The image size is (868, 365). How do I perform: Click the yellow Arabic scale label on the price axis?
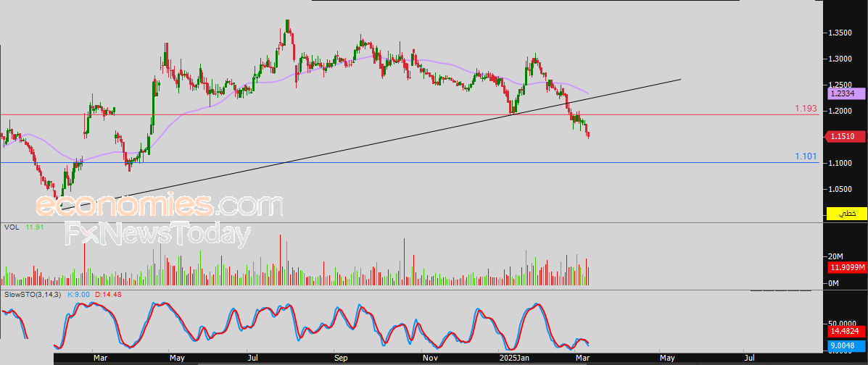pos(846,214)
